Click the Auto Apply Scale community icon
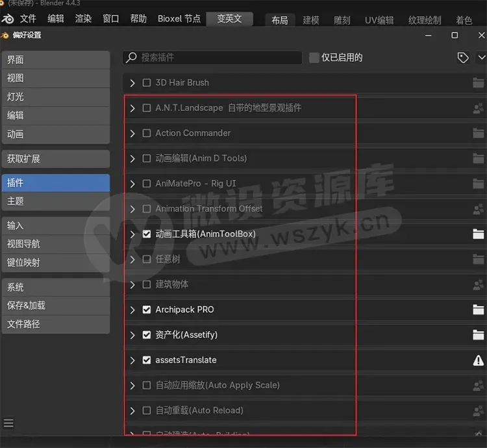Image resolution: width=487 pixels, height=448 pixels. 478,386
